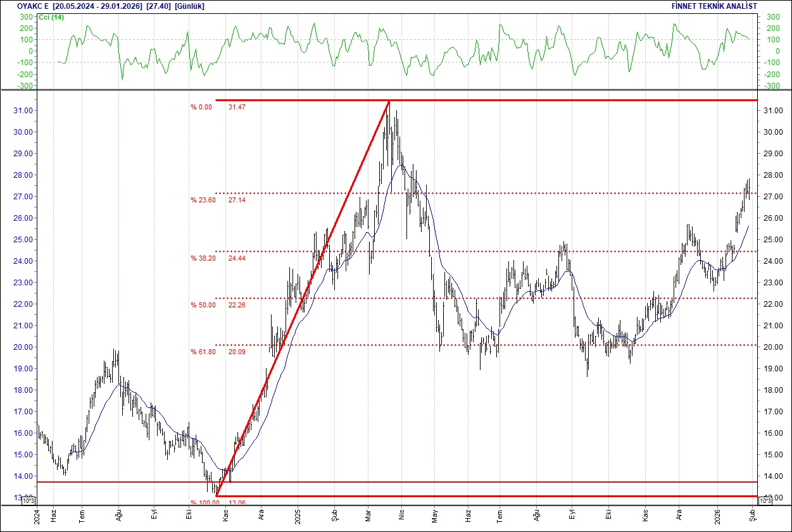Select the % 100.00 Fibonacci level at 13.06
792x532 pixels.
point(204,501)
